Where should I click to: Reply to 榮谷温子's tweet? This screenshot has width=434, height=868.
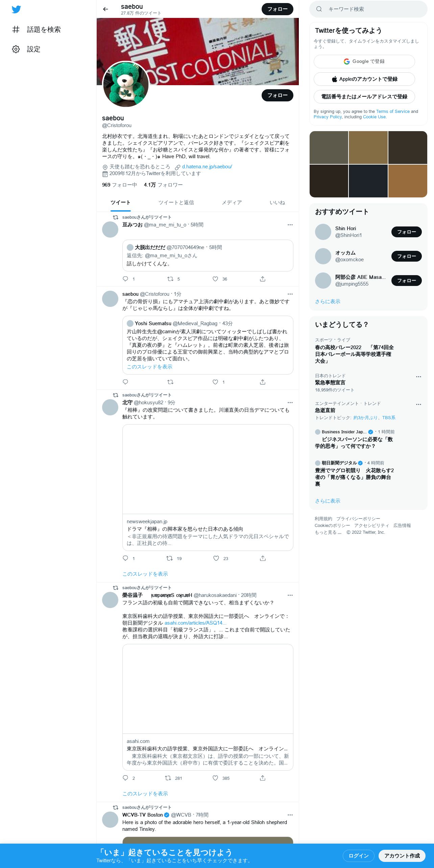(x=125, y=778)
